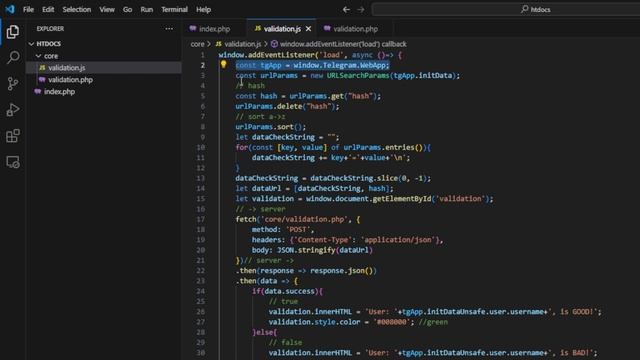Open the Source Control view icon

pyautogui.click(x=13, y=84)
